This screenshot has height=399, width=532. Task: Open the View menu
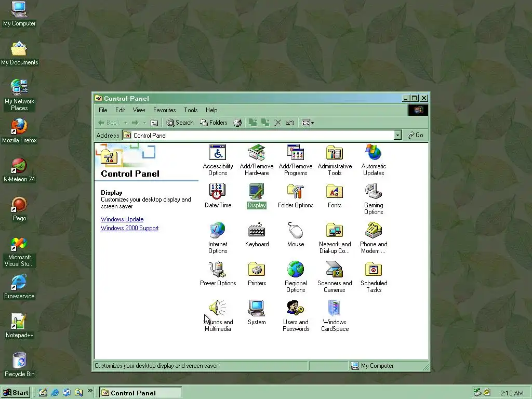coord(139,110)
